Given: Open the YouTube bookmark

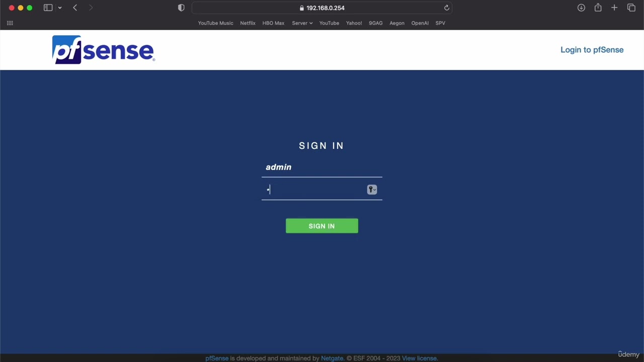Looking at the screenshot, I should point(329,23).
